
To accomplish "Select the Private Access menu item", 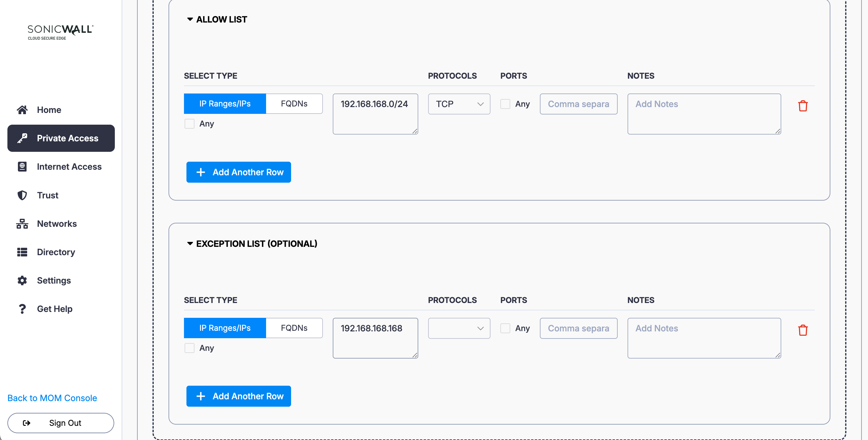I will point(61,138).
